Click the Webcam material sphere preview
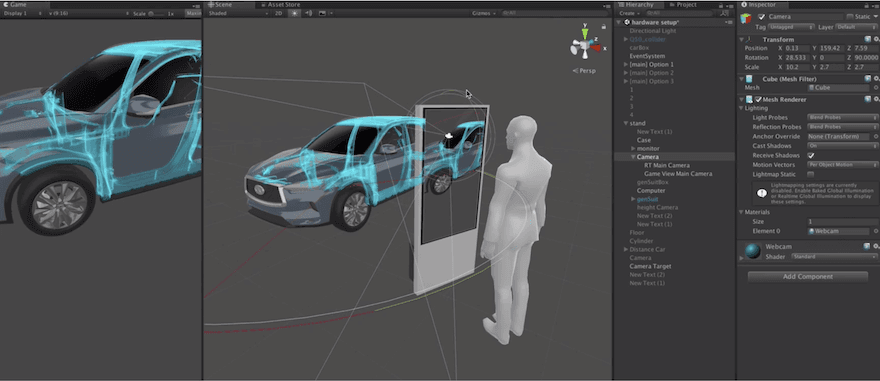This screenshot has height=381, width=880. point(752,251)
